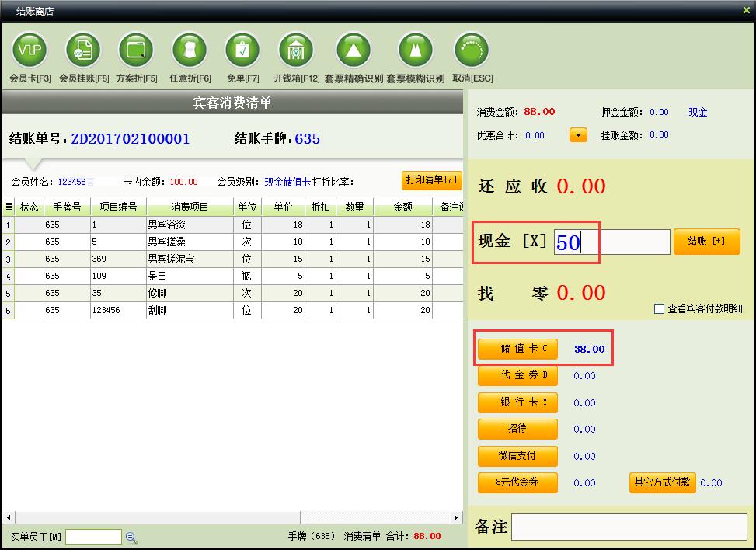Click row number 4 header
The width and height of the screenshot is (756, 550).
click(9, 277)
